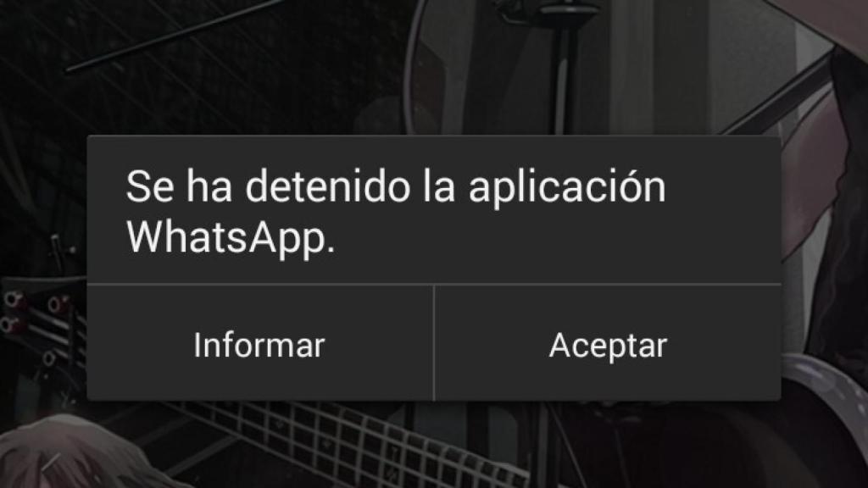868x488 pixels.
Task: Click the microphone stand in background wallpaper
Action: (x=563, y=66)
